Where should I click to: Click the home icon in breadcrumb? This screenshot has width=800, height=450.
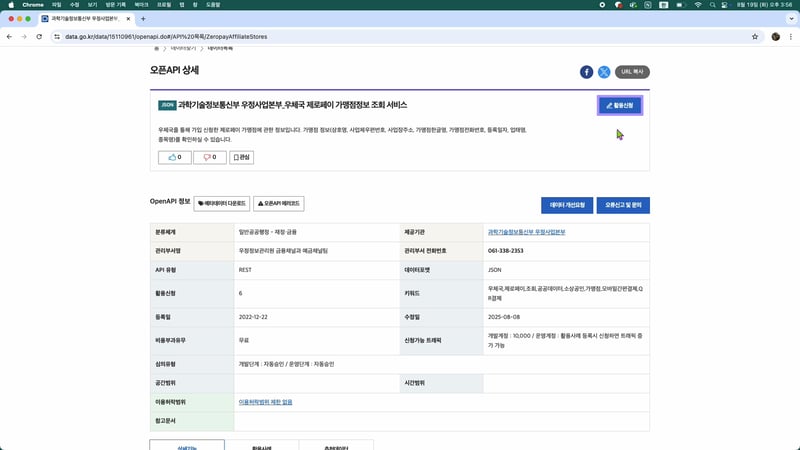[156, 48]
